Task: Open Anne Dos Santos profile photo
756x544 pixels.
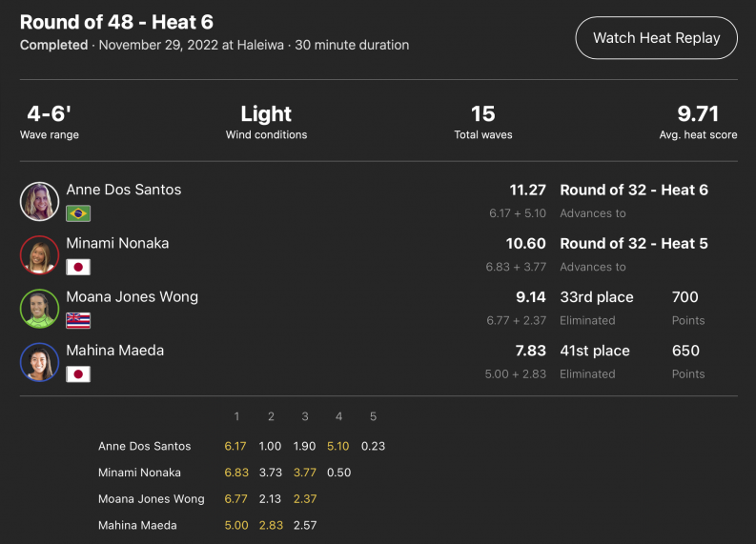Action: point(39,201)
